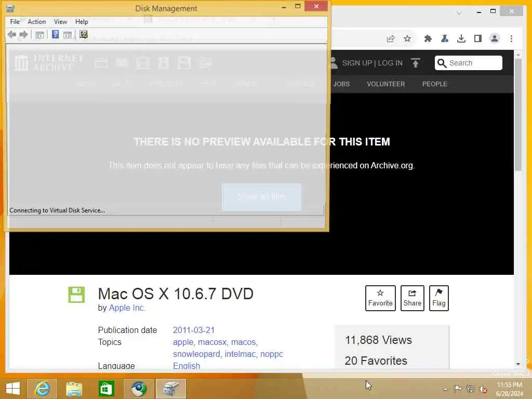Open the Action Center flag tray icon
The image size is (532, 399).
pos(458,389)
